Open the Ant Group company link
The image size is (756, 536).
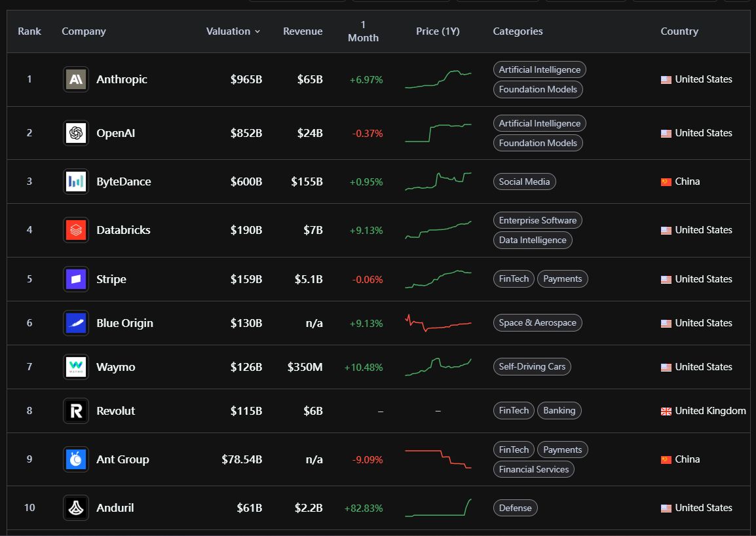(x=123, y=460)
